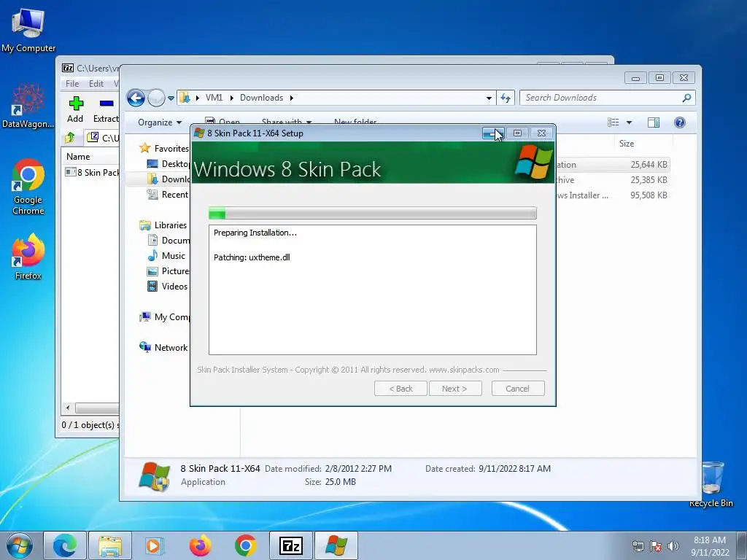Click the 7-Zip Add button

click(75, 109)
